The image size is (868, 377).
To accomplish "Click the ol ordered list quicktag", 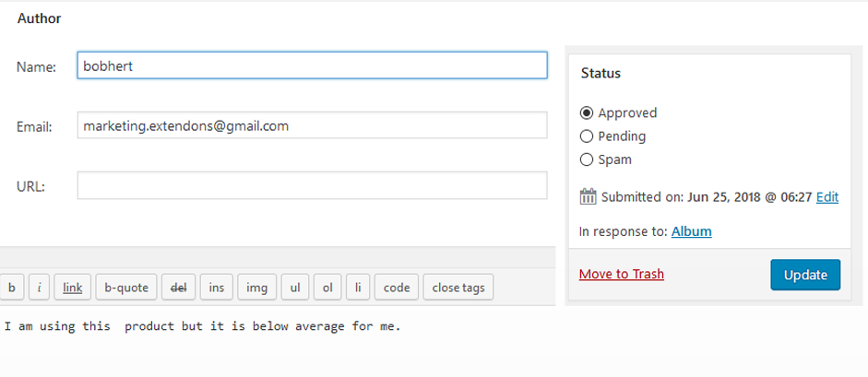I will coord(327,288).
